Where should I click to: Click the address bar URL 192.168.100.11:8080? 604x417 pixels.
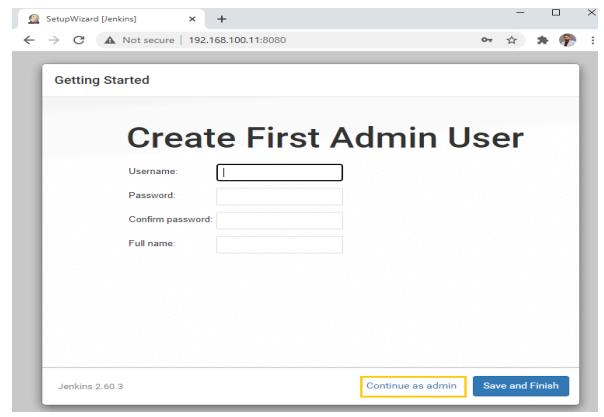pos(237,40)
